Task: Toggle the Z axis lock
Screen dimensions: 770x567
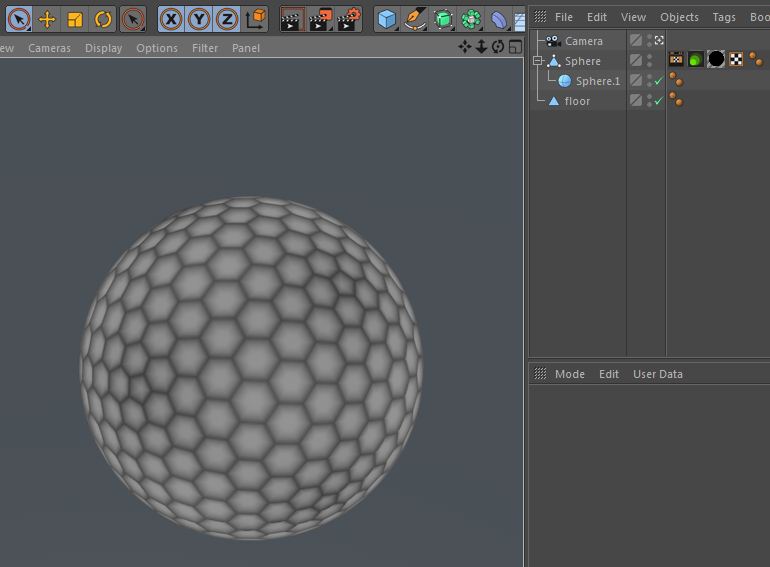Action: pos(227,19)
